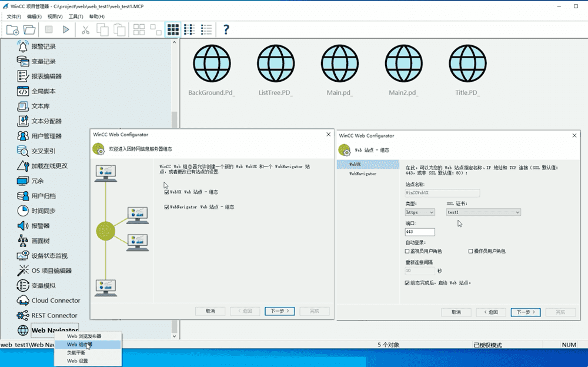Select the 用户管理器 item in the tree
The width and height of the screenshot is (588, 367).
pyautogui.click(x=46, y=136)
